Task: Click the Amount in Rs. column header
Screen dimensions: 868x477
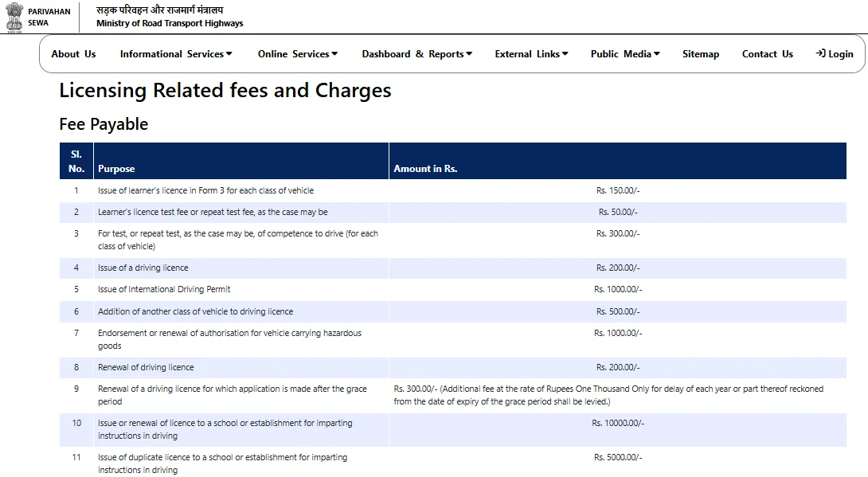Action: pos(426,168)
